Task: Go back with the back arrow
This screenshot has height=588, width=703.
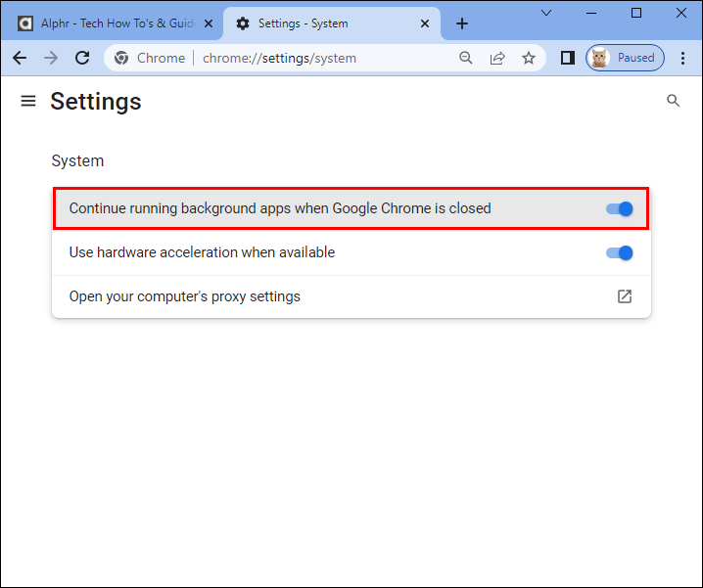Action: tap(20, 58)
